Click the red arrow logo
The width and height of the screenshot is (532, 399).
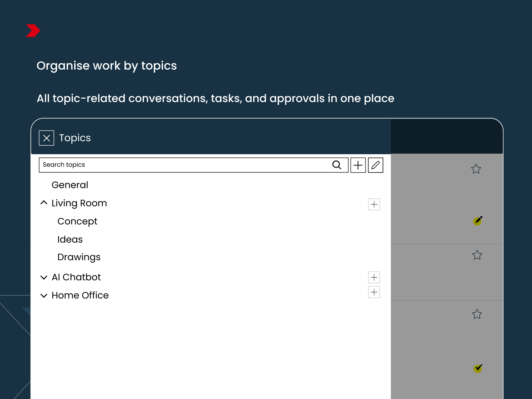pyautogui.click(x=33, y=31)
